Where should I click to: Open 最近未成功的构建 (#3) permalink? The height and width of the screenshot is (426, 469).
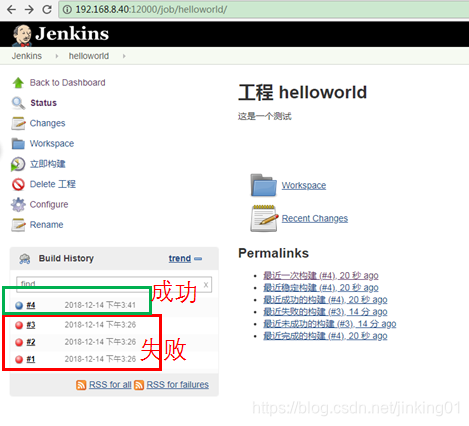pyautogui.click(x=330, y=324)
